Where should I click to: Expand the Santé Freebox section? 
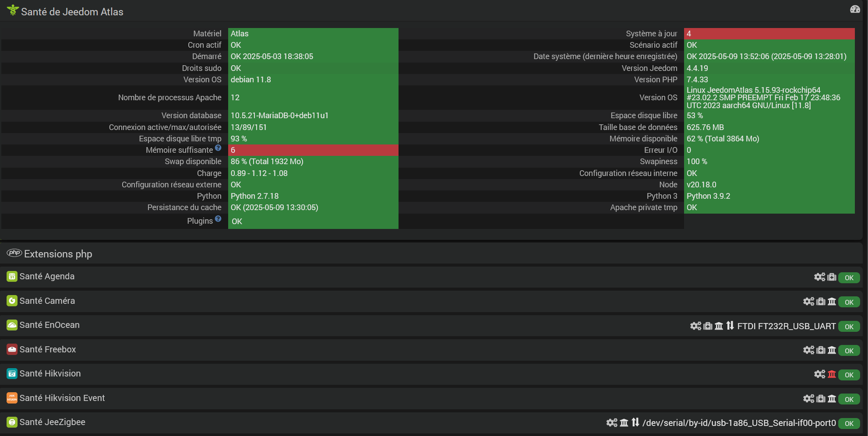[431, 350]
